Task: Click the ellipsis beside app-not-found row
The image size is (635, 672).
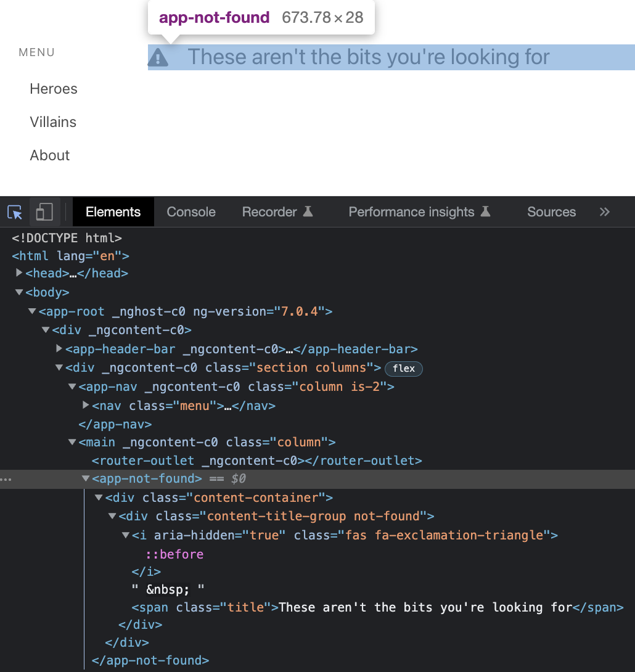Action: pos(6,479)
